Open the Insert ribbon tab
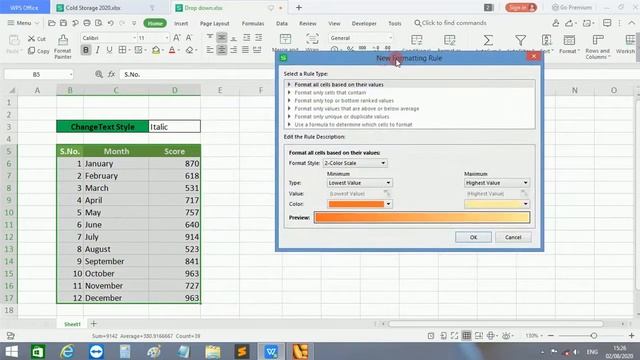This screenshot has width=640, height=360. 181,23
